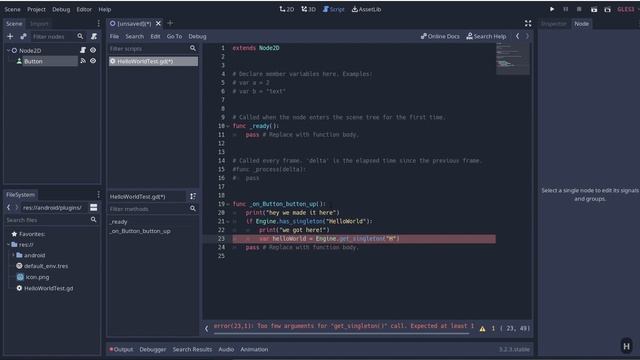
Task: Collapse the Node2D tree item
Action: 8,50
